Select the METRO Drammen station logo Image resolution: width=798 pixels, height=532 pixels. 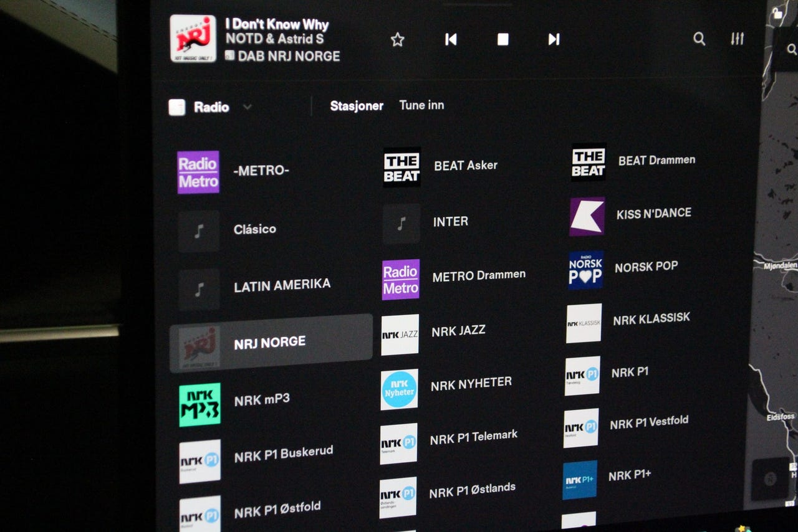[x=401, y=280]
